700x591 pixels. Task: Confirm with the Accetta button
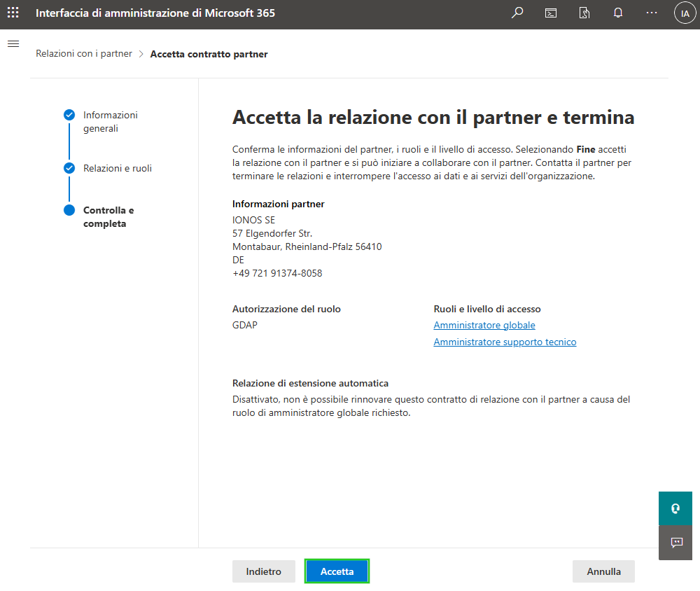click(337, 571)
